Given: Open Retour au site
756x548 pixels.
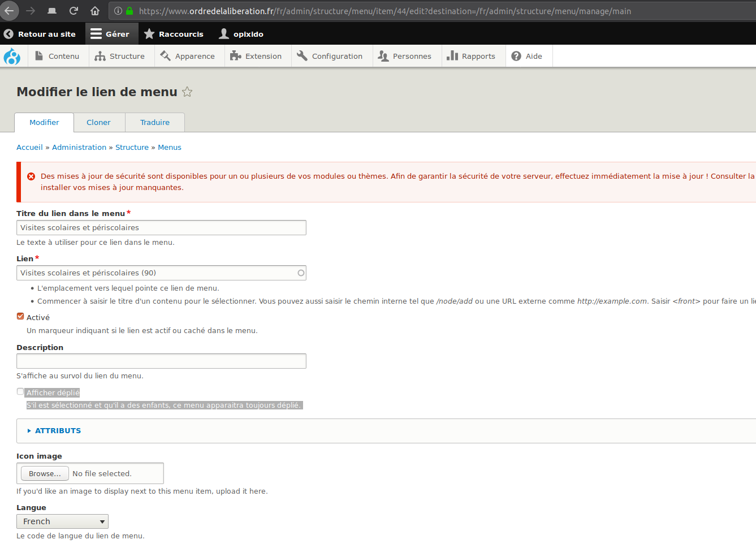Looking at the screenshot, I should pos(40,34).
